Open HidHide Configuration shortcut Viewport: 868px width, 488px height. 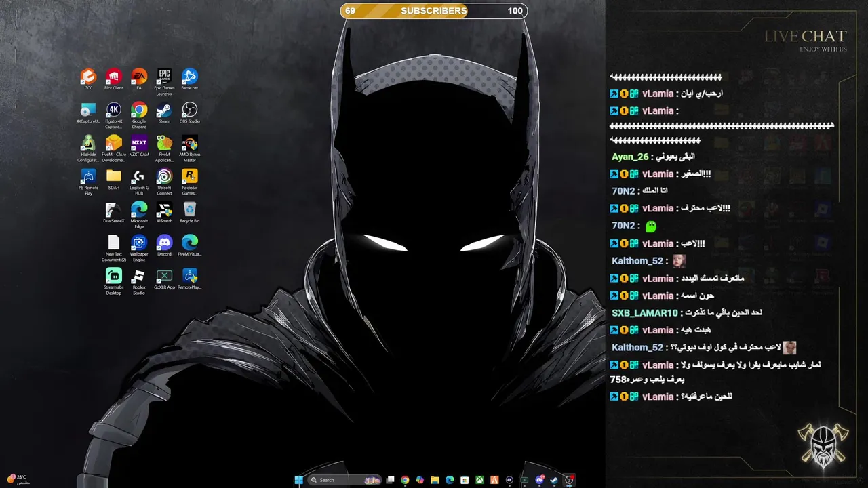pos(88,148)
